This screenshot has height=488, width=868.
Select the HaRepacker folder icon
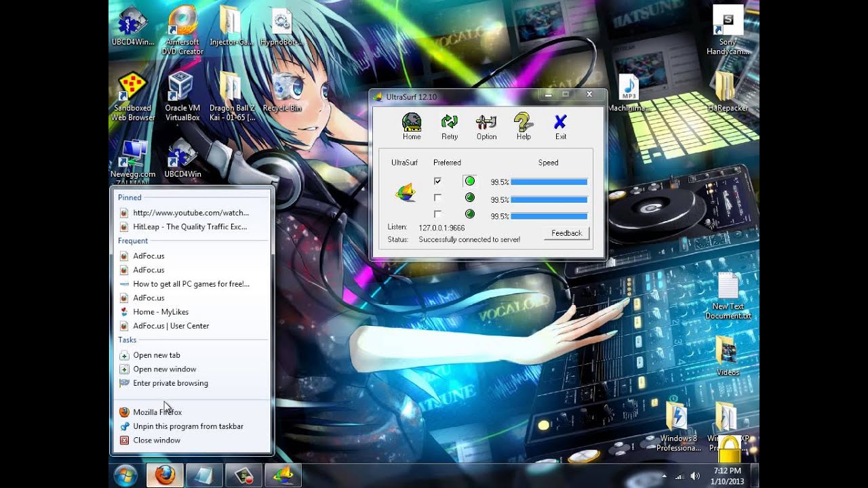point(728,93)
